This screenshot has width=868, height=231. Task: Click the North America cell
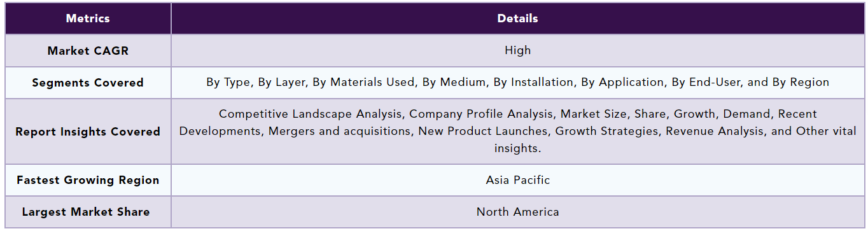pos(517,212)
